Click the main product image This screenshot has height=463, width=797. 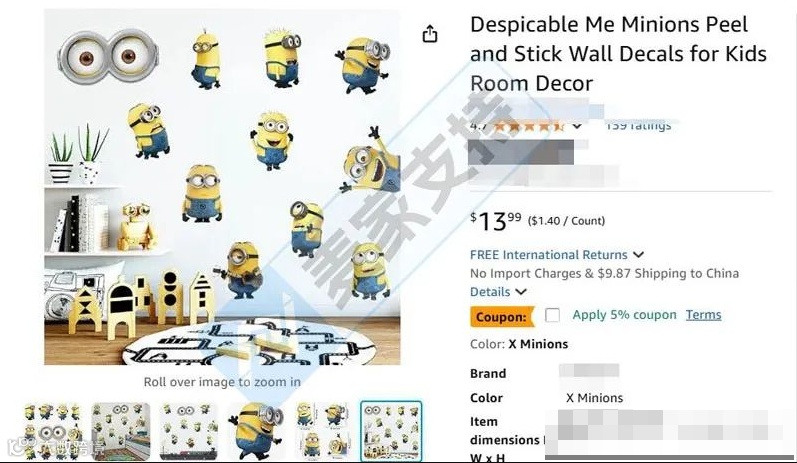point(222,187)
